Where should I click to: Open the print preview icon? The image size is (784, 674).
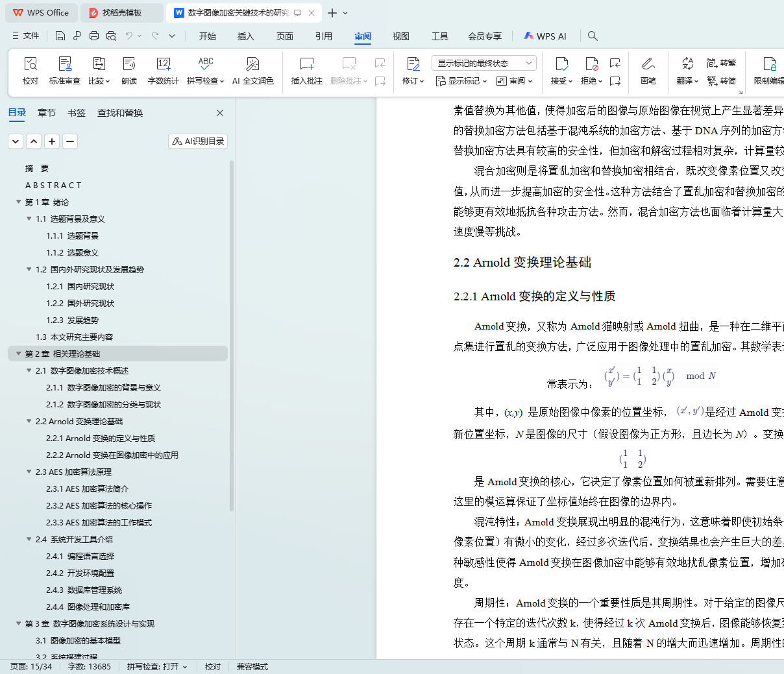tap(111, 36)
